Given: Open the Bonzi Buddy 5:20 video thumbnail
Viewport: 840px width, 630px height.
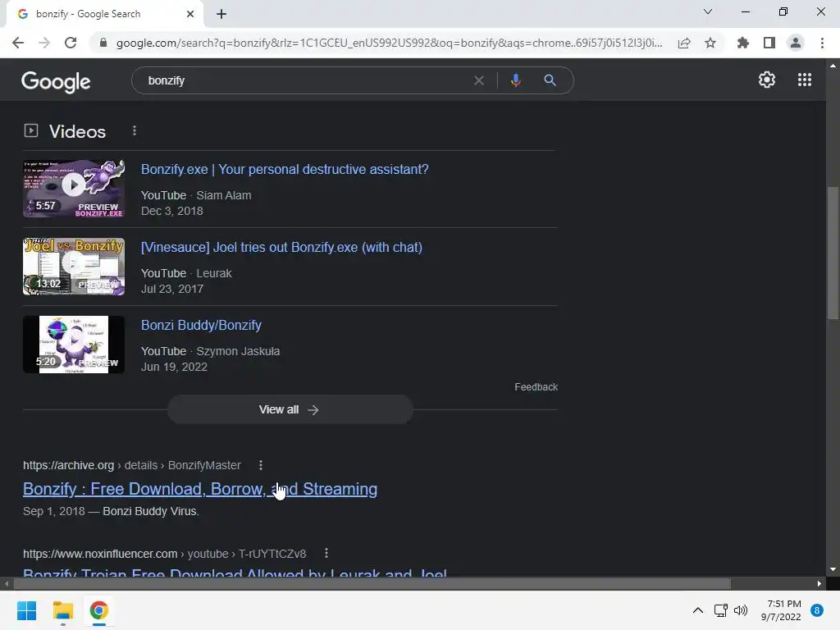Looking at the screenshot, I should [74, 345].
